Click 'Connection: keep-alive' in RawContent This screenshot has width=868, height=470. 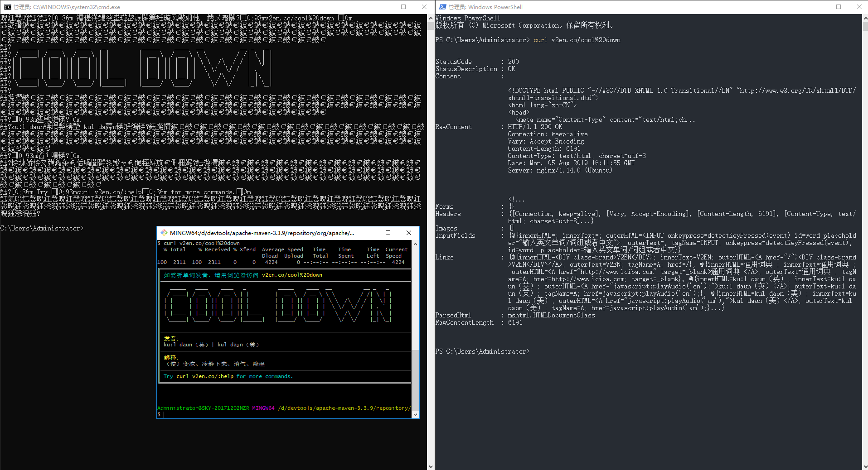tap(548, 134)
